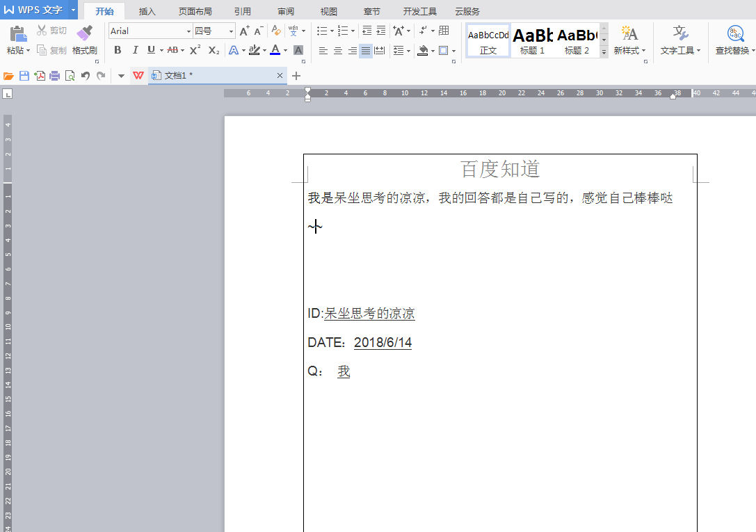Open numbered list dropdown arrow

(353, 31)
